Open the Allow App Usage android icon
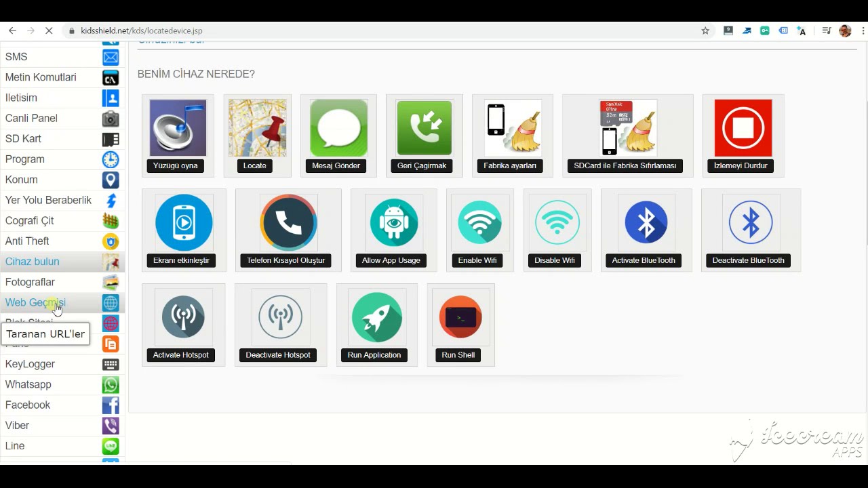 click(393, 222)
